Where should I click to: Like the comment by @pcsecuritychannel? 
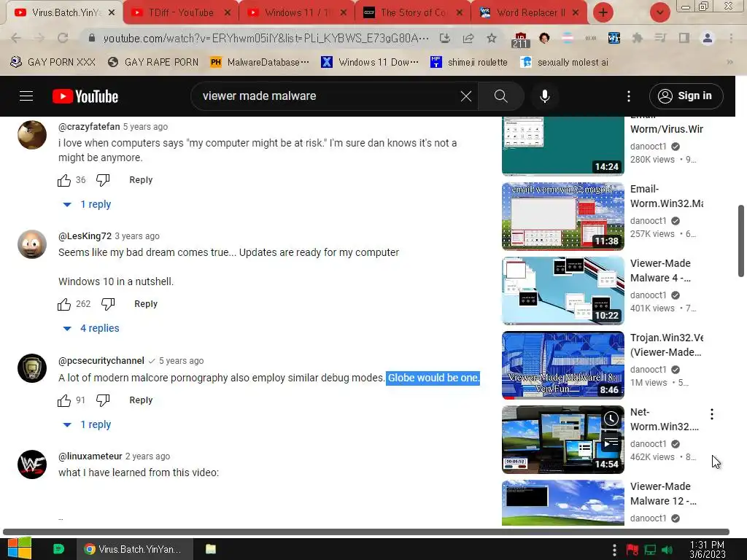point(64,400)
